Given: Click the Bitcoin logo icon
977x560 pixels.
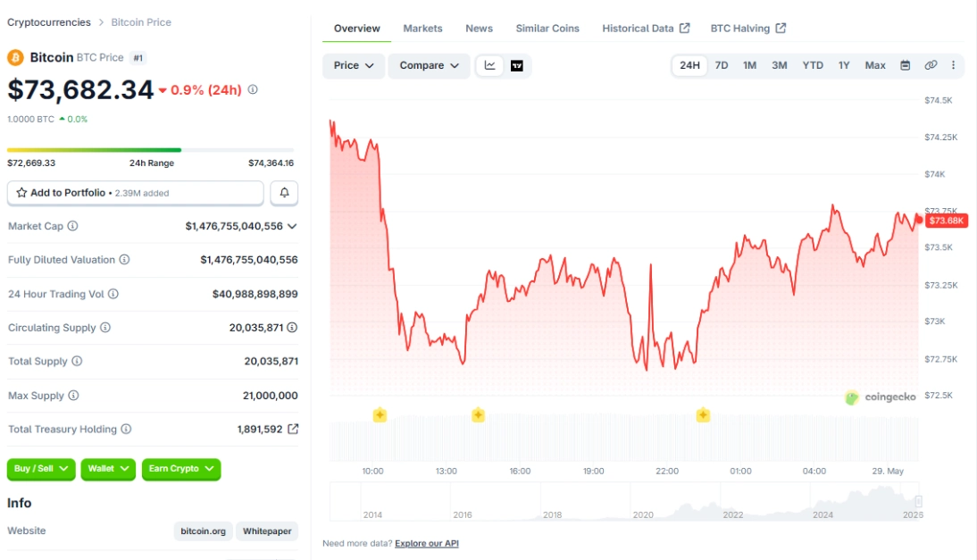Looking at the screenshot, I should click(x=15, y=58).
